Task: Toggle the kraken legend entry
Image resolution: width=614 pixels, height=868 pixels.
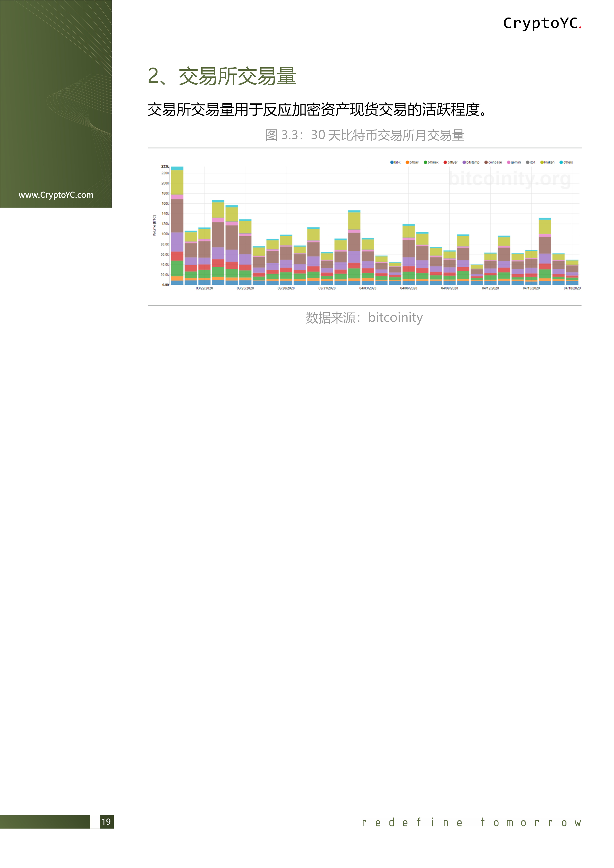Action: click(x=547, y=162)
